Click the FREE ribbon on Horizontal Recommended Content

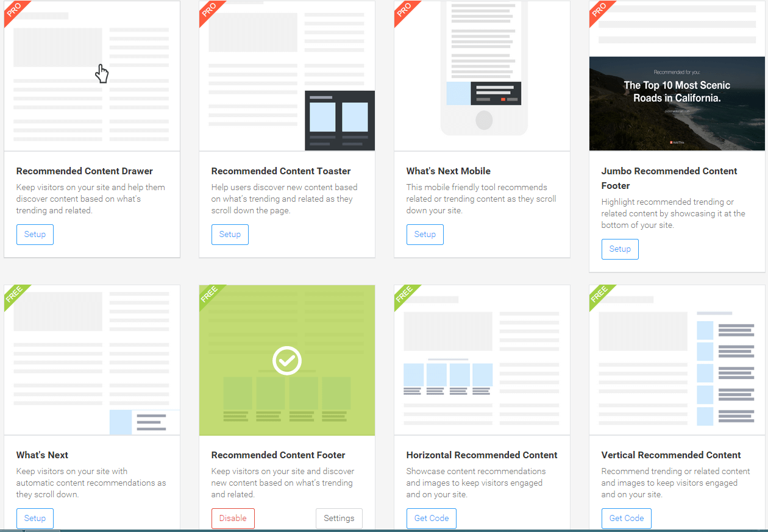[x=404, y=295]
